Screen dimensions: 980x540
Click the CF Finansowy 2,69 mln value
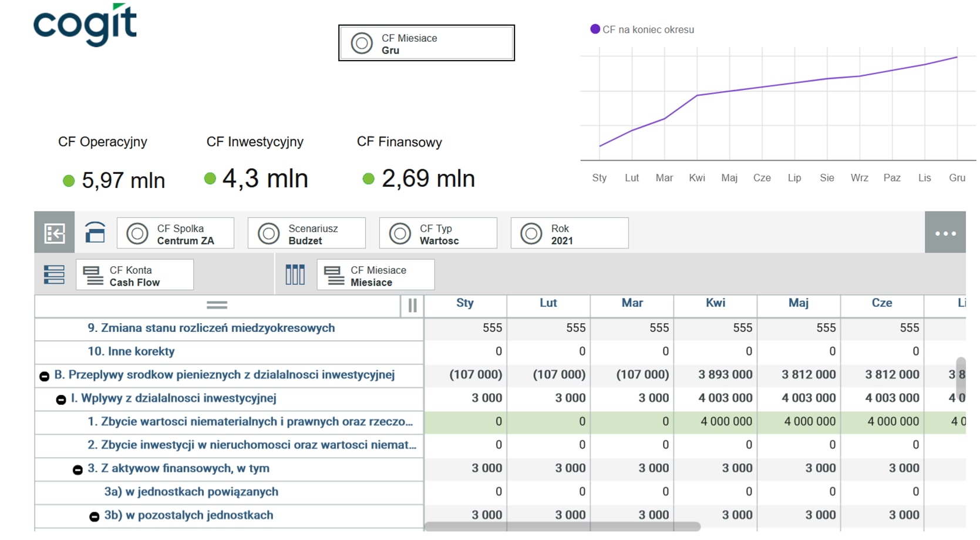[428, 179]
